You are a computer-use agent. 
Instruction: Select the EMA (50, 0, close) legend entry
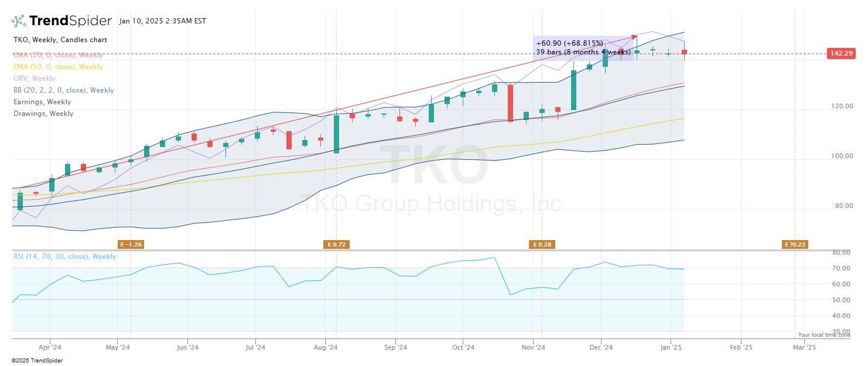pyautogui.click(x=58, y=66)
